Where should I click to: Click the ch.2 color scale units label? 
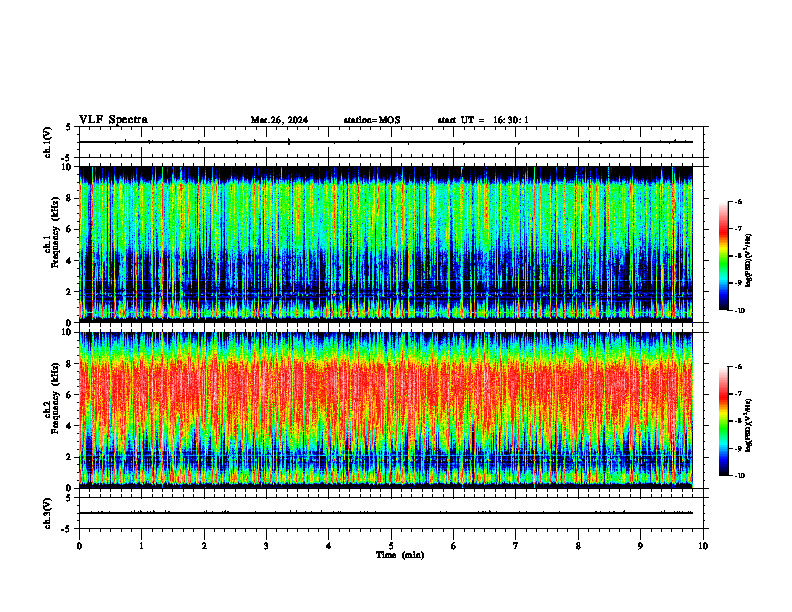pyautogui.click(x=750, y=425)
